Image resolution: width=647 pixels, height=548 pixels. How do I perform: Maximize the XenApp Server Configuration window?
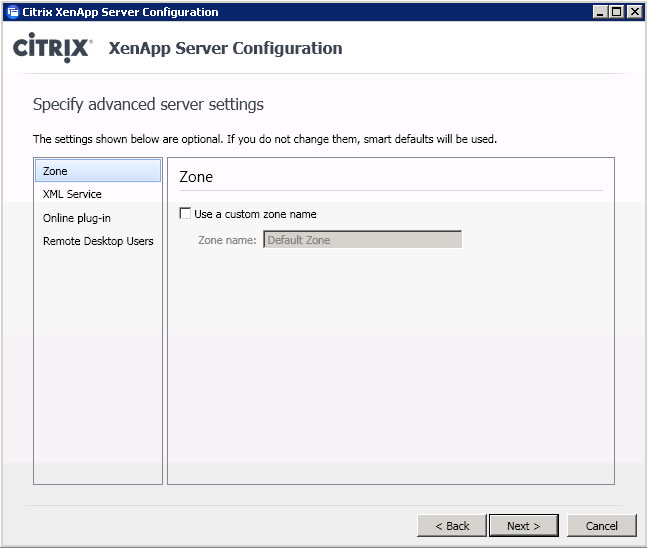click(x=616, y=12)
